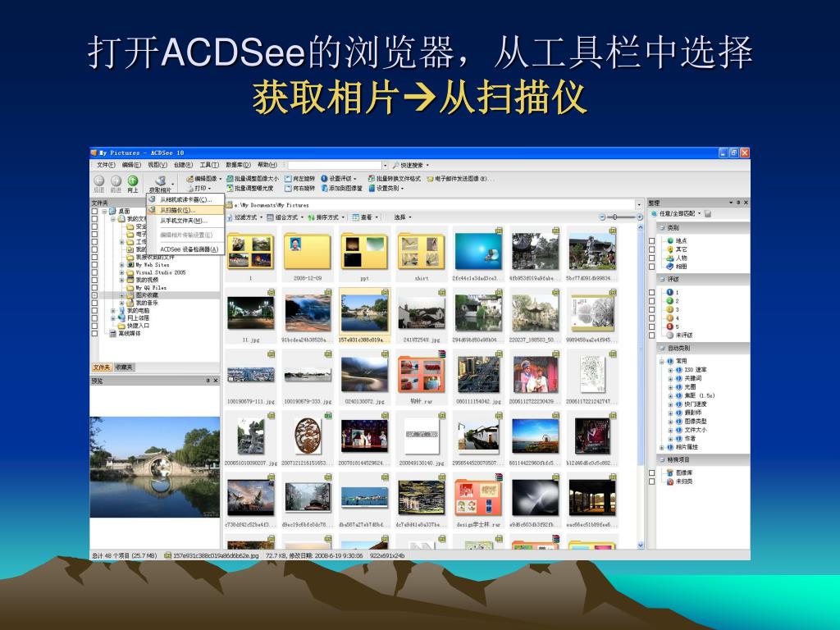Switch to the 收藏夹 favorites tab
Viewport: 840px width, 630px height.
pyautogui.click(x=124, y=367)
